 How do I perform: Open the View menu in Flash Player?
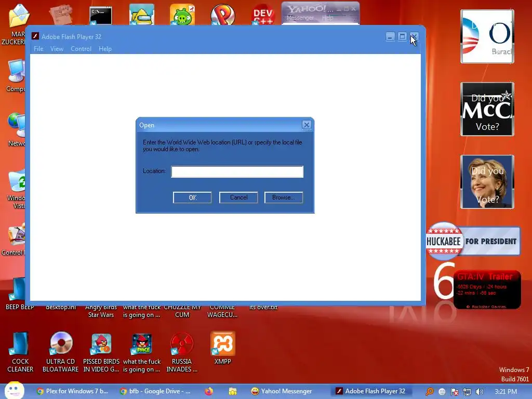point(57,49)
